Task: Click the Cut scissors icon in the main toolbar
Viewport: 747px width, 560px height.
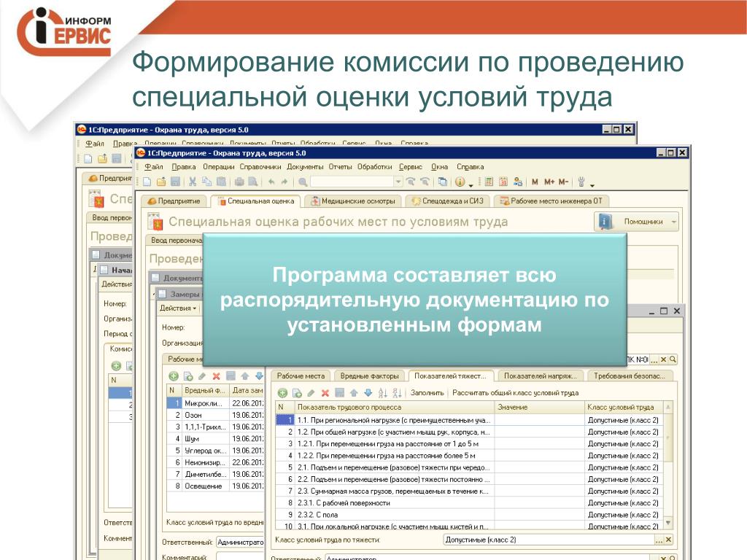Action: click(193, 182)
